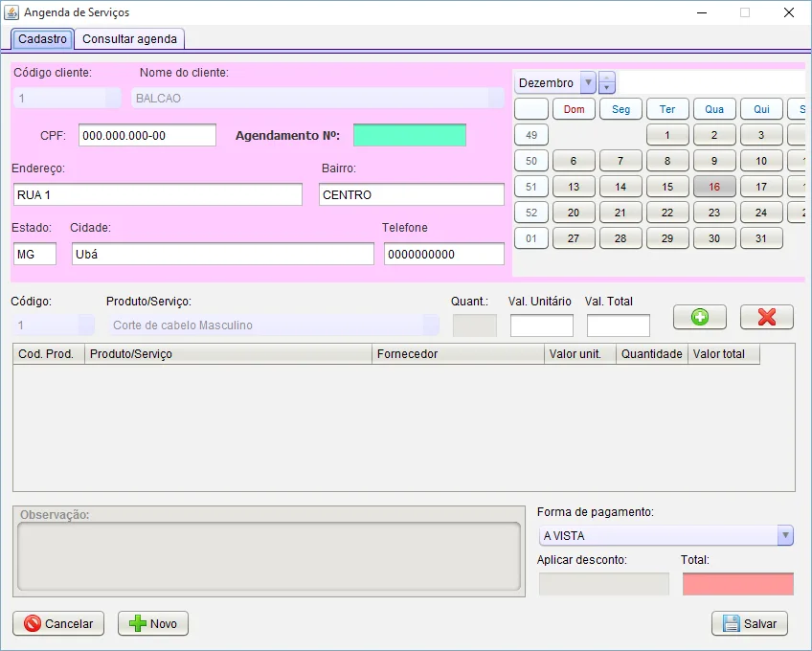
Task: Click the Novo button
Action: 153,623
